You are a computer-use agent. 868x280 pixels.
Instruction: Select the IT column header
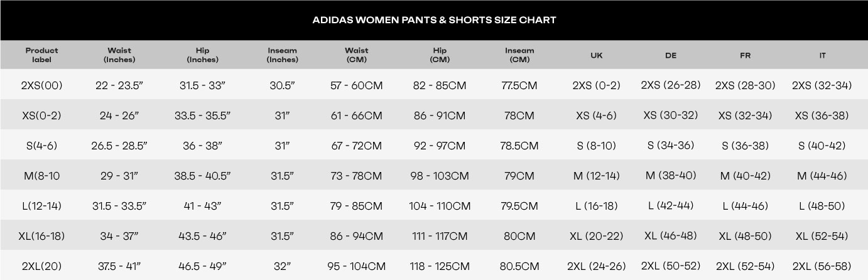pos(822,55)
